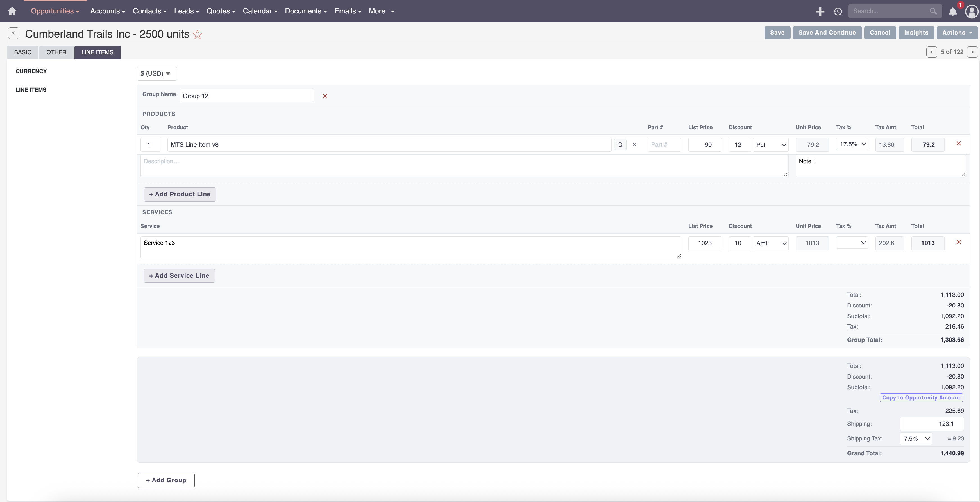The image size is (980, 502).
Task: Clear the MTS Line Item v8 product selection
Action: pyautogui.click(x=634, y=145)
